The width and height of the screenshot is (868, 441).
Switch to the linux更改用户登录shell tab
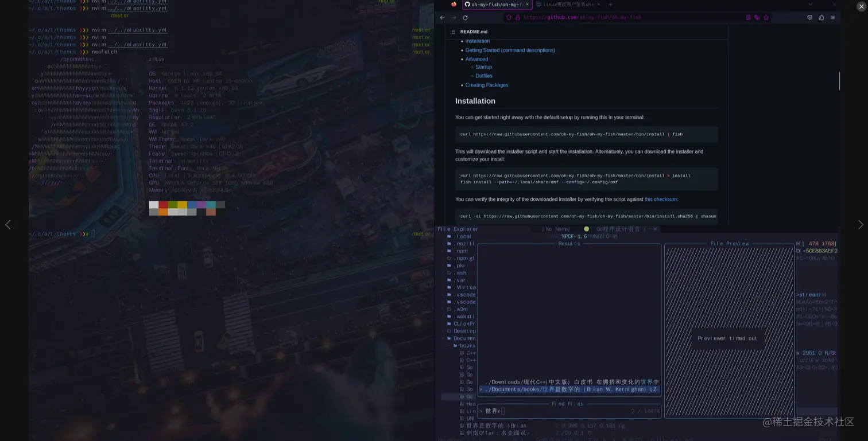click(568, 4)
